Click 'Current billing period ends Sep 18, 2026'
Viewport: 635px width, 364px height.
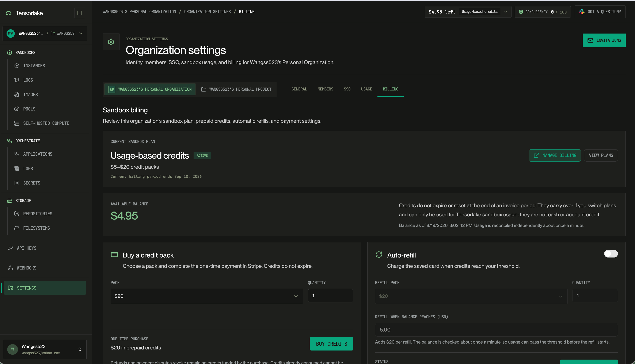click(x=156, y=177)
